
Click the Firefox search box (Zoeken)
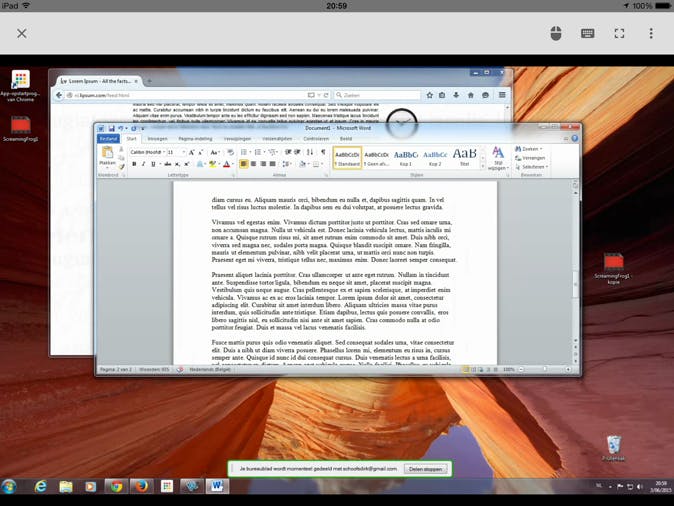pos(377,95)
